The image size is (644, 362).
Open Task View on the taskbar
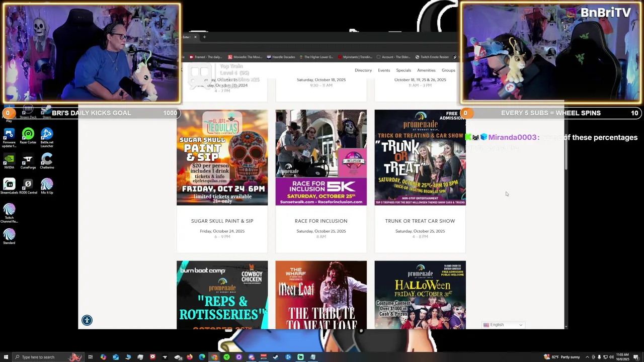click(x=91, y=357)
